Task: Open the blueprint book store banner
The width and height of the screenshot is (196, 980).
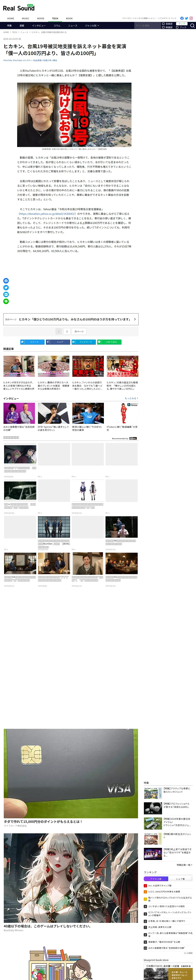Action: tap(168, 972)
